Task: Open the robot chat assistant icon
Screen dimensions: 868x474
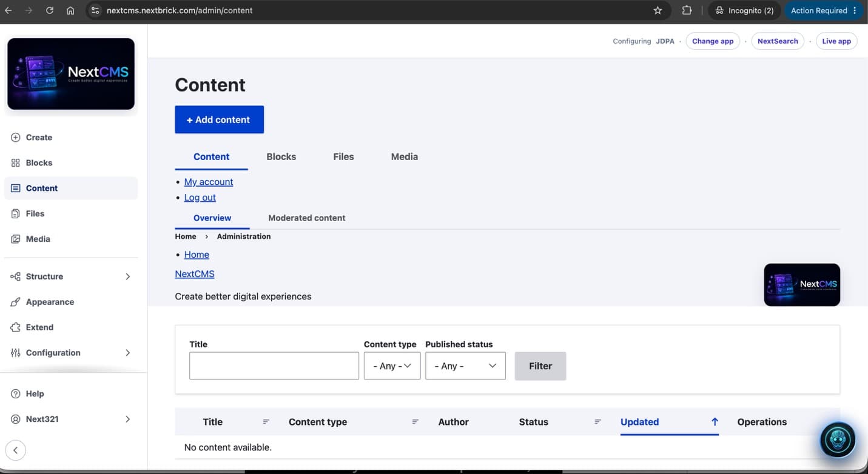Action: tap(838, 439)
